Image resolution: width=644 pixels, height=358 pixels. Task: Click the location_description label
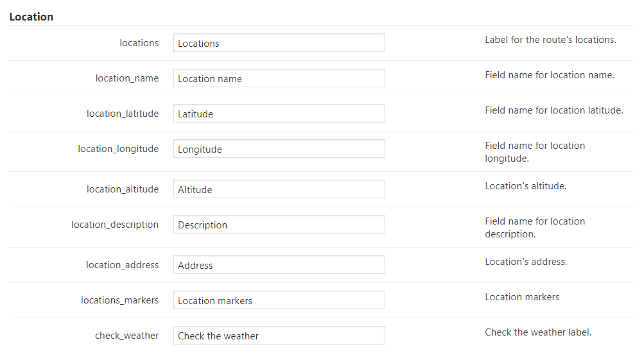tap(115, 225)
